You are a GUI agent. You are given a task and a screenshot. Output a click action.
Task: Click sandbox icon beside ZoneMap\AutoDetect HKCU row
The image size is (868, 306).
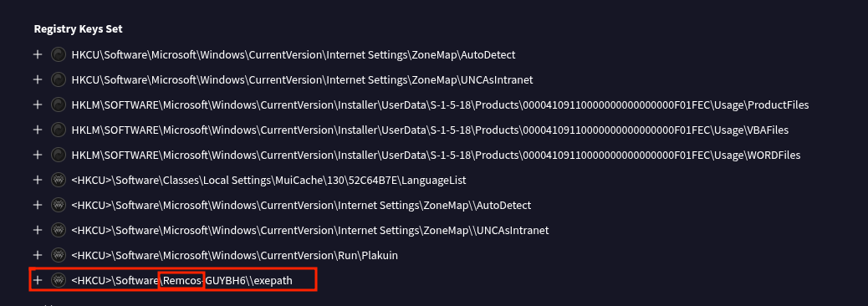tap(59, 54)
